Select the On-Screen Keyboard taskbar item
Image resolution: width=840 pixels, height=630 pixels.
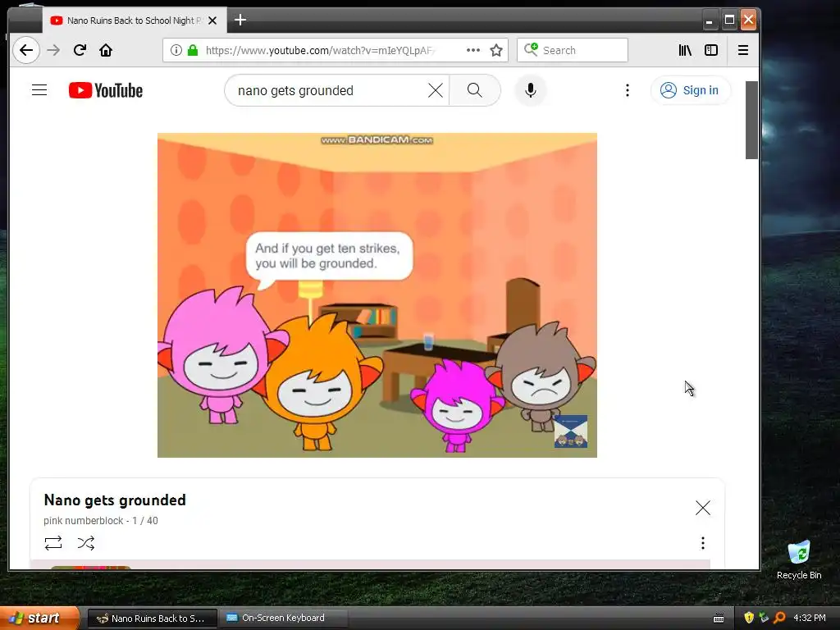(284, 619)
